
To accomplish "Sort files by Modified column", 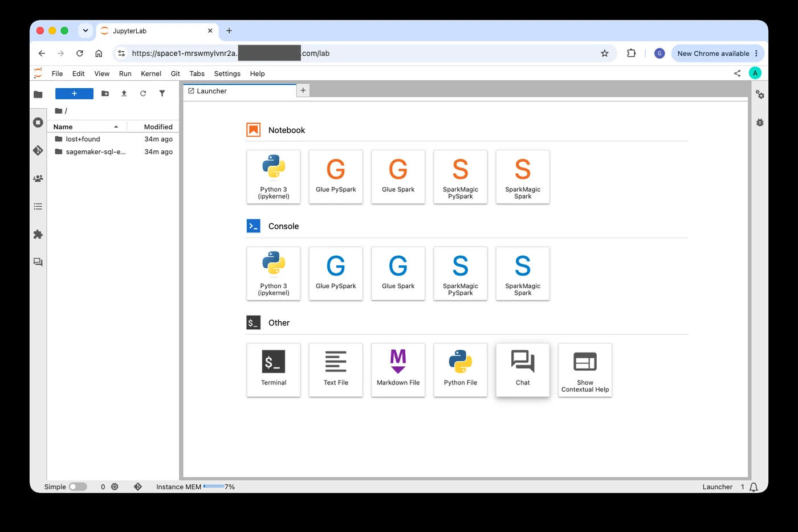I will tap(153, 126).
